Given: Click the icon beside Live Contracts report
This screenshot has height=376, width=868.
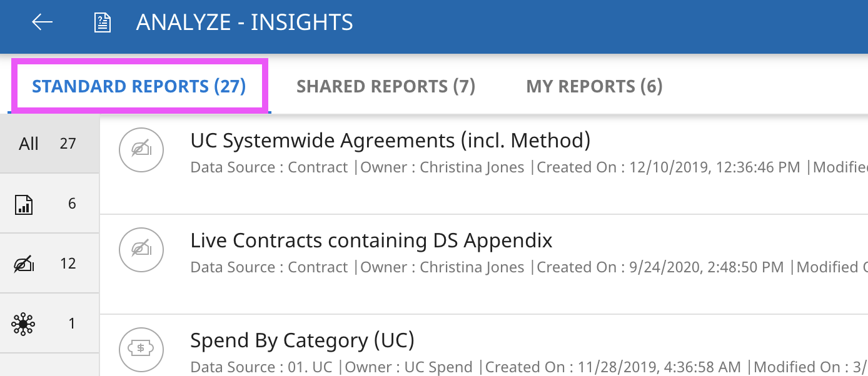Looking at the screenshot, I should (141, 250).
